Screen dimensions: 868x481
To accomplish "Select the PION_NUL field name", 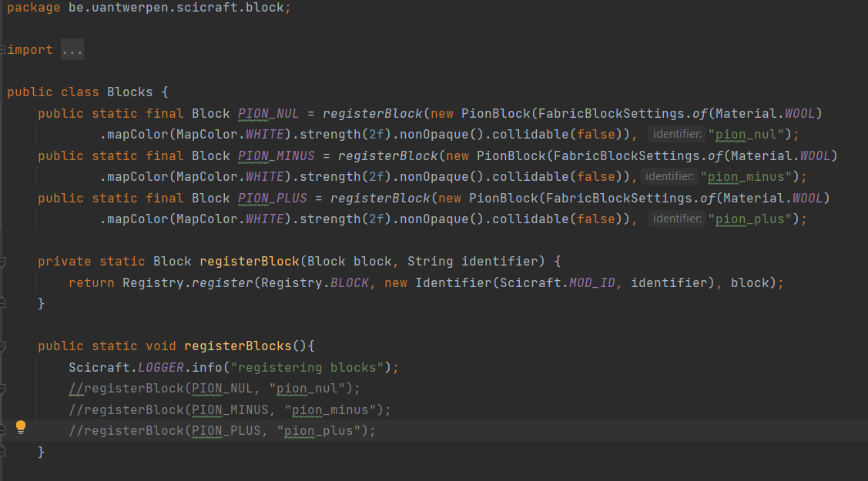I will coord(267,112).
